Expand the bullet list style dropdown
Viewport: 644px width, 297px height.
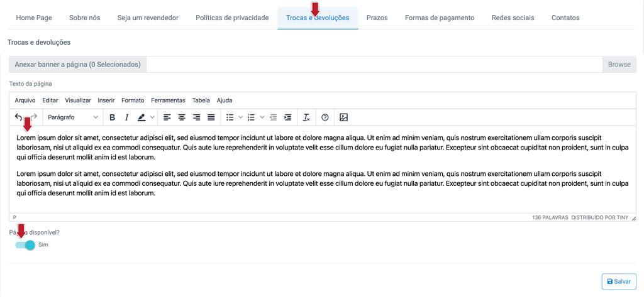(x=241, y=118)
